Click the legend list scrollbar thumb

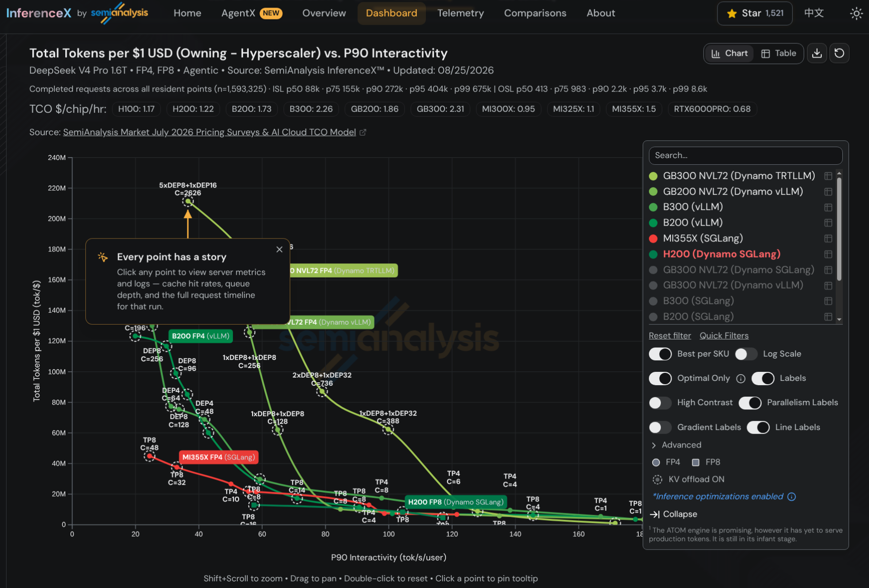(839, 229)
